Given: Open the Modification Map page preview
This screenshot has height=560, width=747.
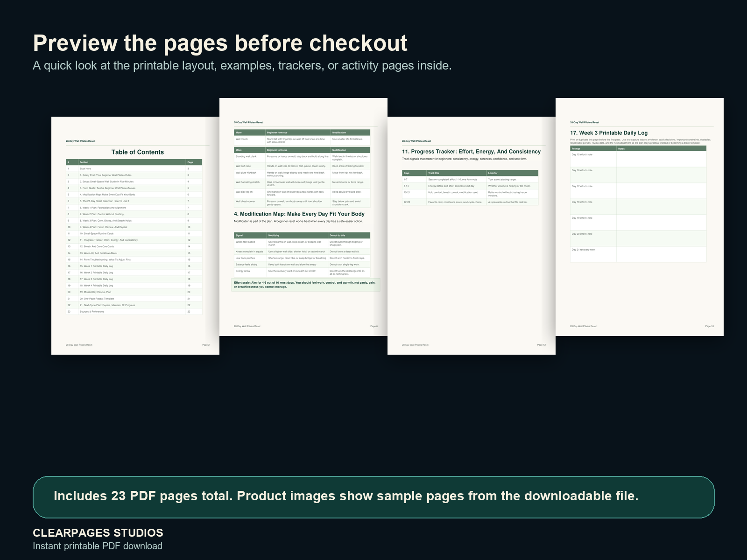Looking at the screenshot, I should pyautogui.click(x=303, y=217).
